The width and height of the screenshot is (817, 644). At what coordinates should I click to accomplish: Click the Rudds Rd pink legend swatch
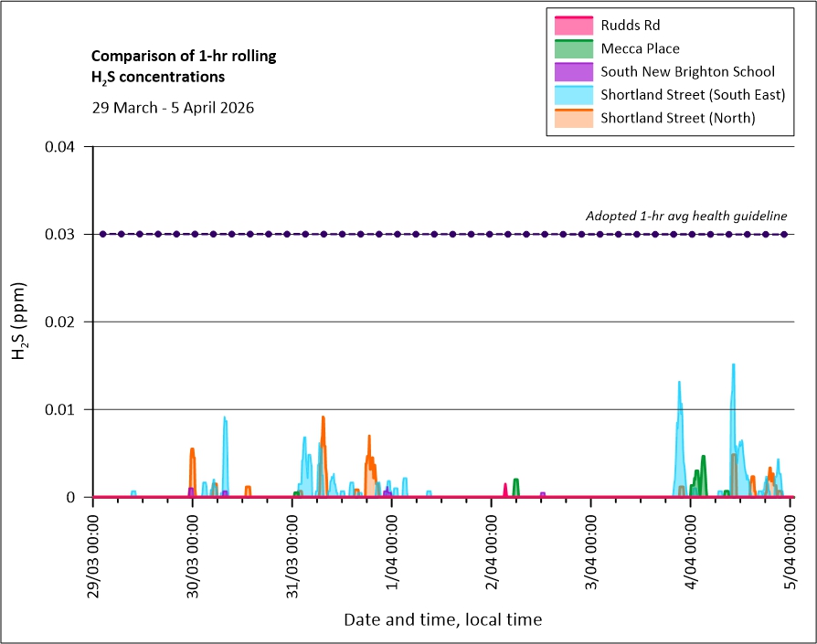572,26
